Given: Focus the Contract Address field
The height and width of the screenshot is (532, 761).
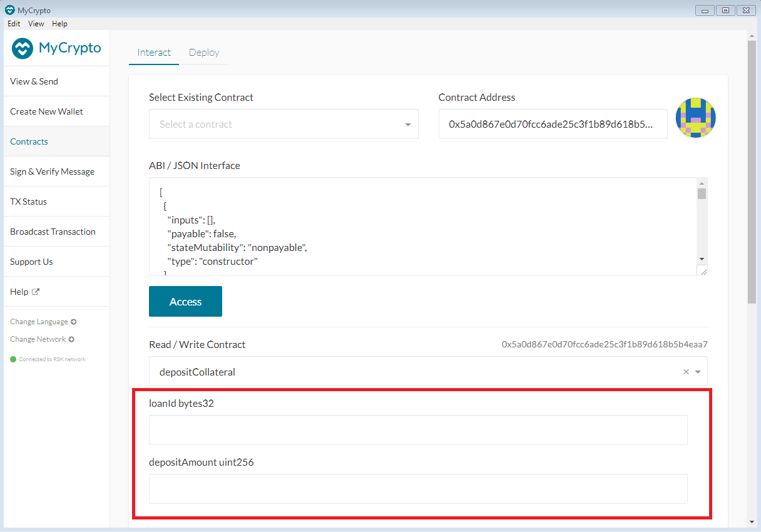Looking at the screenshot, I should click(553, 124).
